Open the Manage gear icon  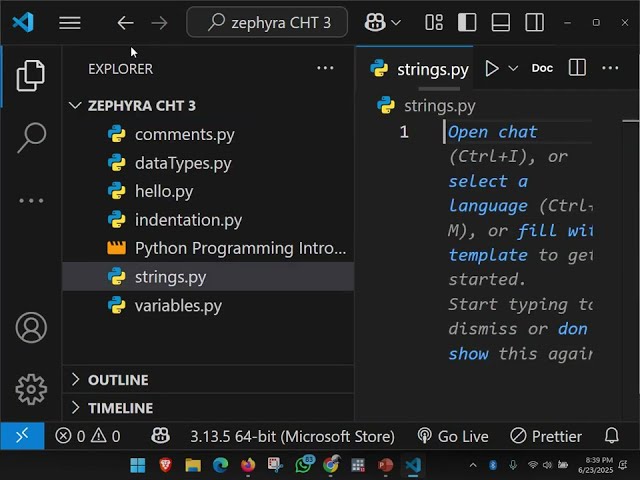pyautogui.click(x=31, y=389)
